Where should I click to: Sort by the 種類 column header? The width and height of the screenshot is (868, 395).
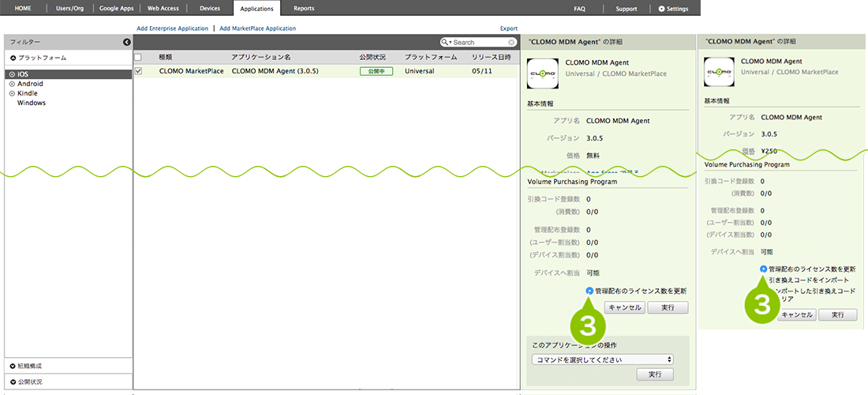pos(166,57)
